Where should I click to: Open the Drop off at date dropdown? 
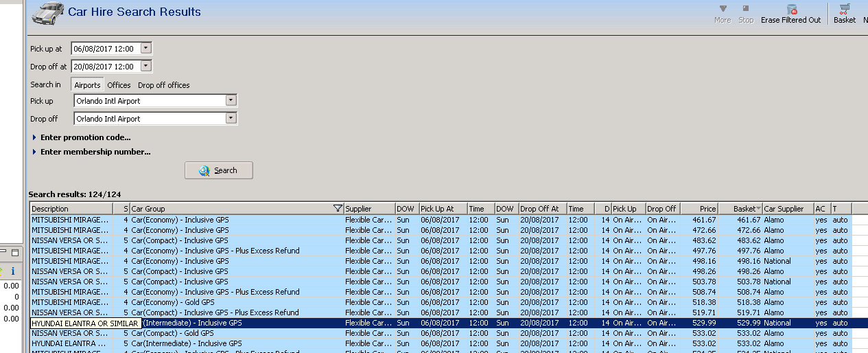(145, 67)
